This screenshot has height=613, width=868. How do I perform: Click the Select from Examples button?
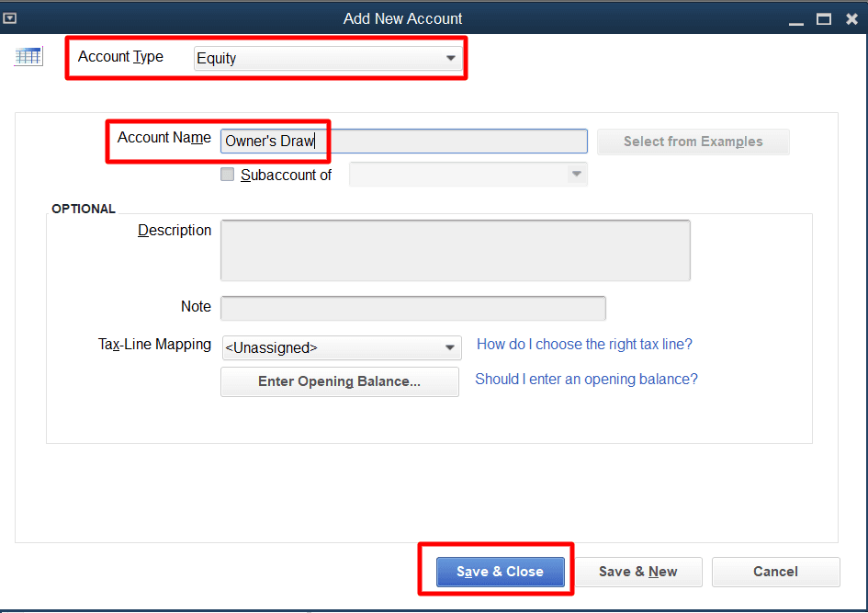(x=693, y=142)
